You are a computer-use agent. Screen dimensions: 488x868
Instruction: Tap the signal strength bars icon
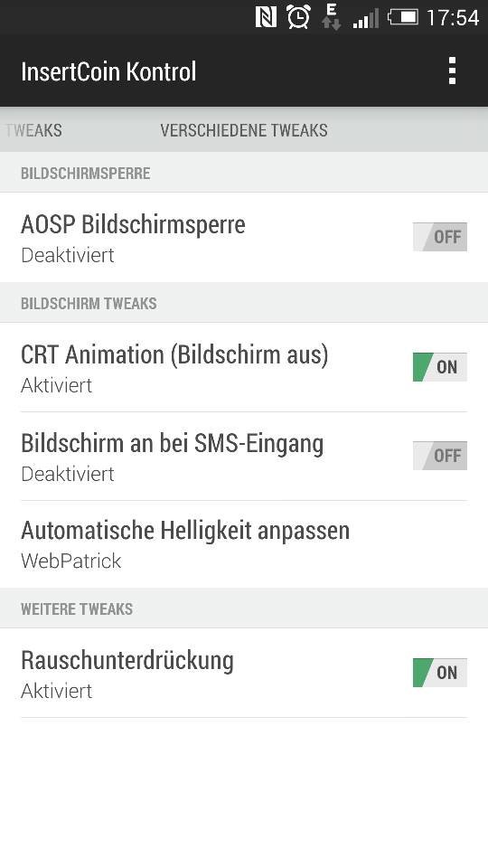coord(366,18)
